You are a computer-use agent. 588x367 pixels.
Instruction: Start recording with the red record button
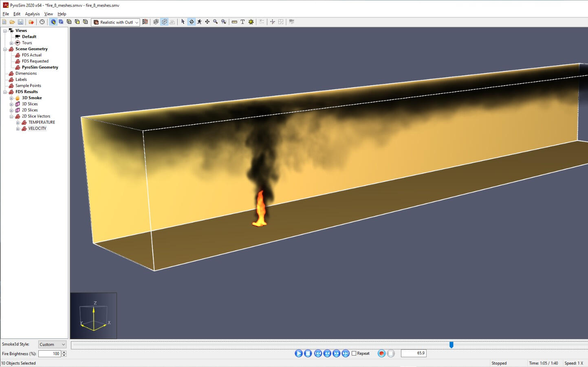[381, 354]
